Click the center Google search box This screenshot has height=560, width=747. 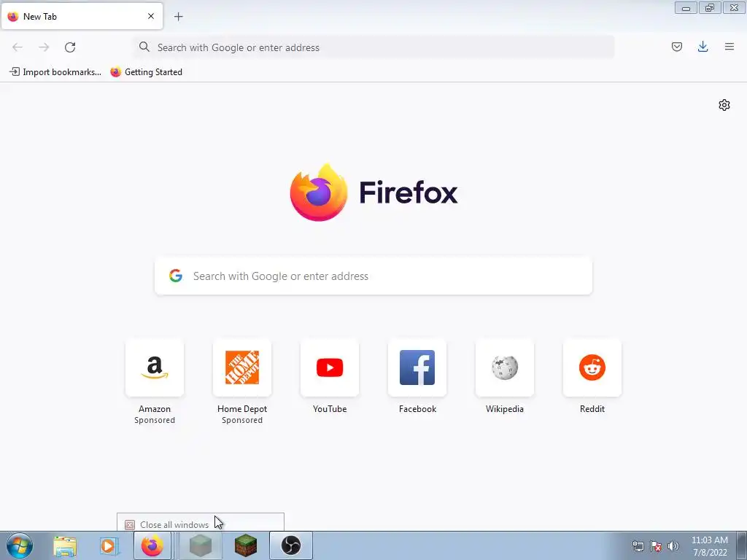tap(373, 276)
